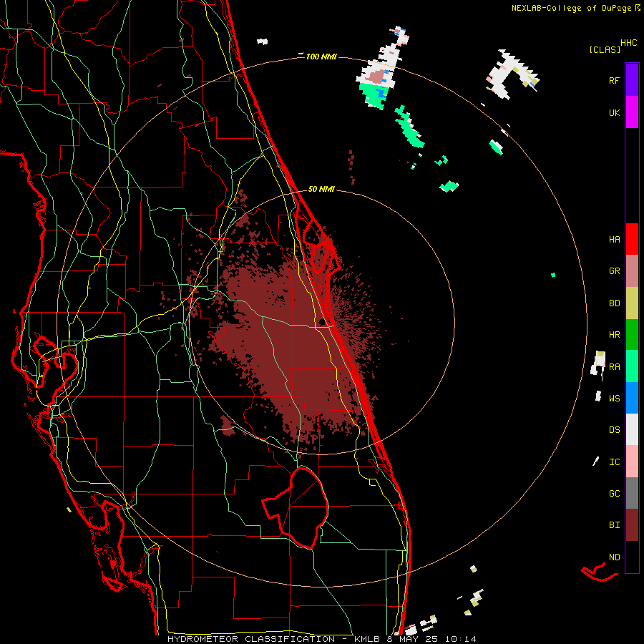The height and width of the screenshot is (644, 644).
Task: Click the BD legend label
Action: [614, 303]
